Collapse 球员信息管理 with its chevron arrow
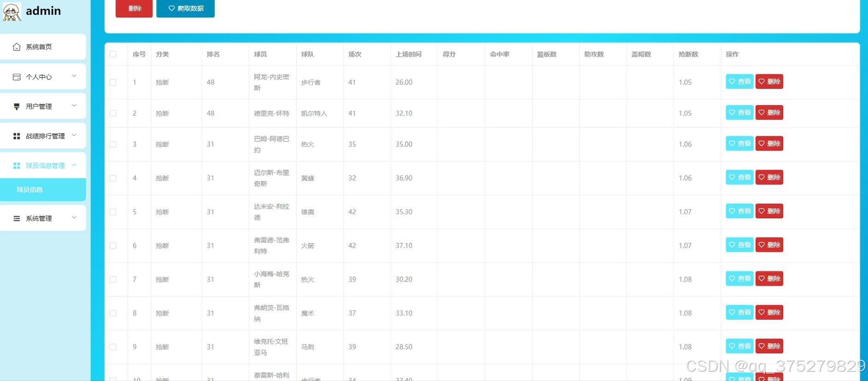Image resolution: width=868 pixels, height=381 pixels. click(74, 165)
